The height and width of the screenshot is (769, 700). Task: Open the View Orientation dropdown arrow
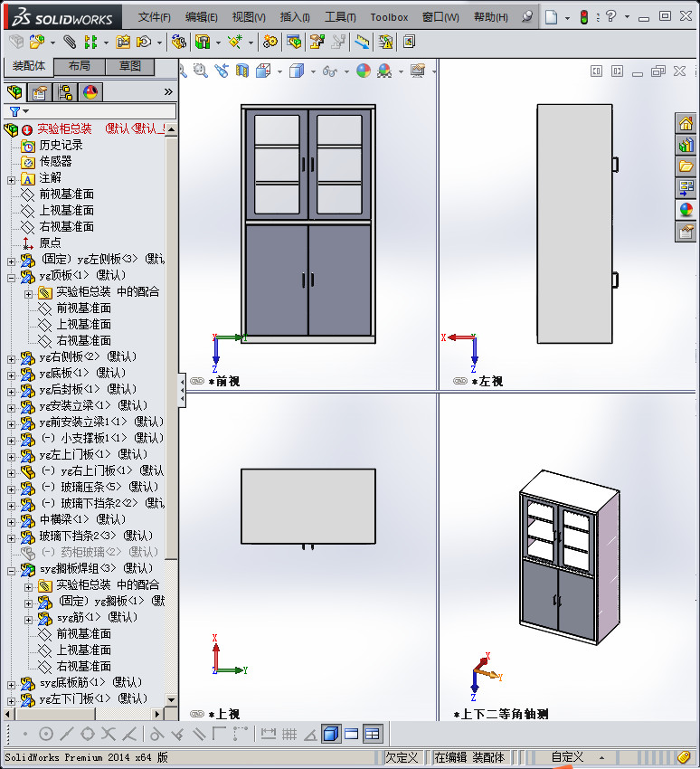pyautogui.click(x=279, y=71)
